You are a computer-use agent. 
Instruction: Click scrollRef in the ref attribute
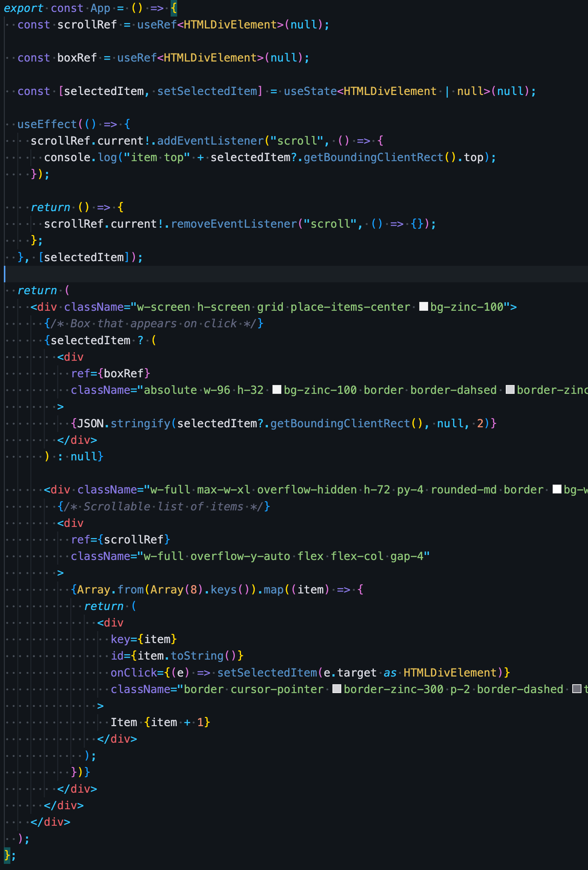(x=134, y=540)
